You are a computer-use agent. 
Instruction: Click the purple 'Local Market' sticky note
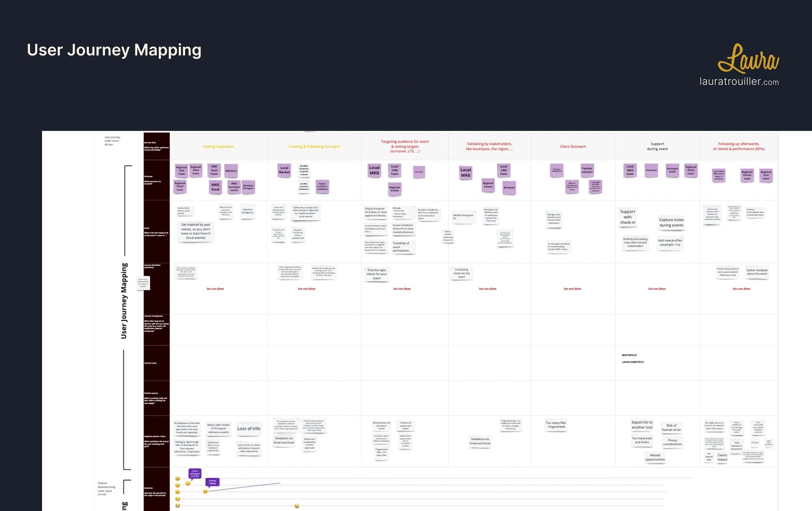(284, 170)
